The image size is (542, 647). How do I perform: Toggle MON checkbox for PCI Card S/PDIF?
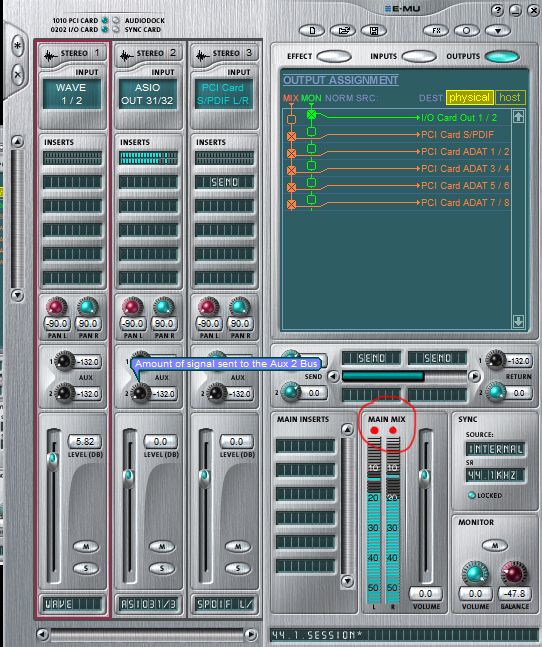[x=311, y=132]
